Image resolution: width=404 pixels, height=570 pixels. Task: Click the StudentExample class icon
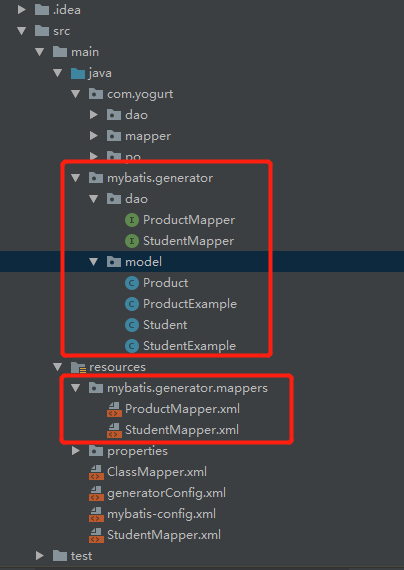132,346
